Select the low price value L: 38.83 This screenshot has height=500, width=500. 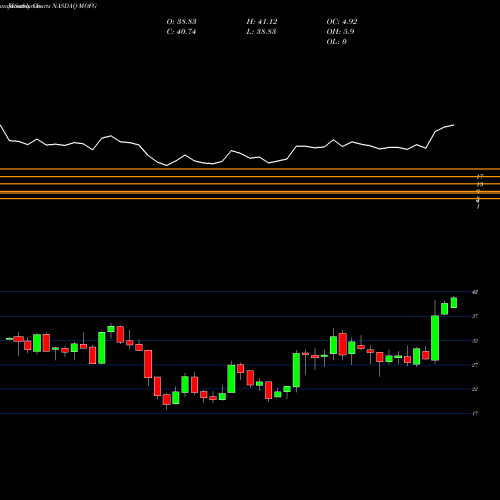(261, 32)
